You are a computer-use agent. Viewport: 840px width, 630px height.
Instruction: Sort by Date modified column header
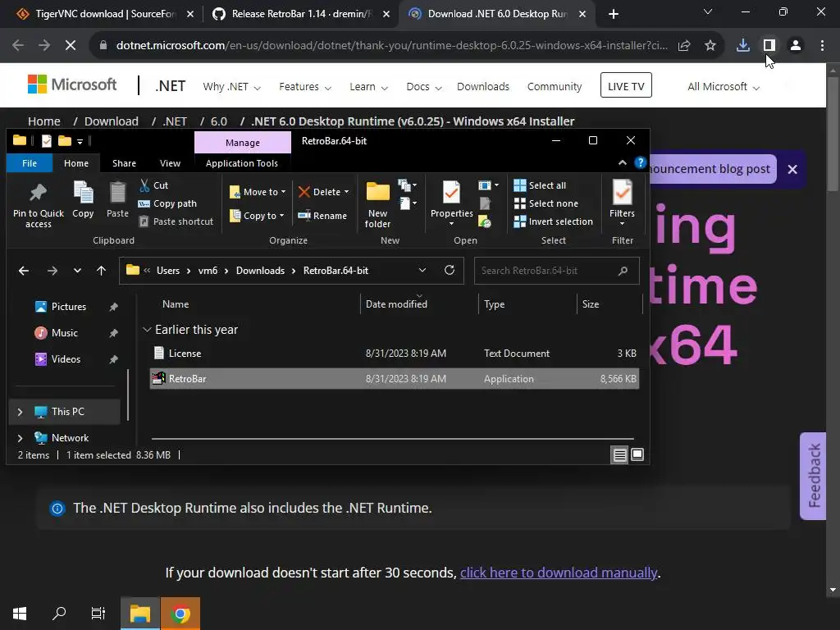[x=419, y=304]
